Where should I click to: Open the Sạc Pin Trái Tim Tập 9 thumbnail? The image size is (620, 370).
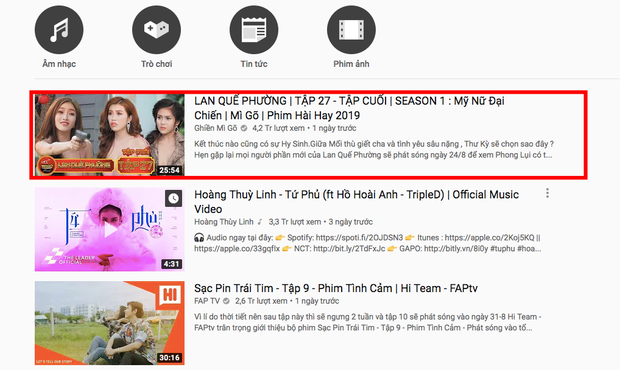pyautogui.click(x=110, y=323)
